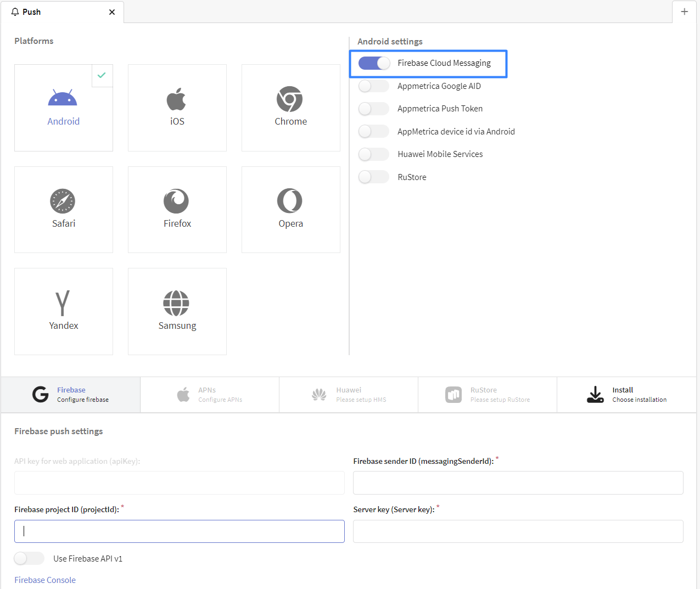This screenshot has width=700, height=589.
Task: Click the 'Configure APNs' subtitle
Action: point(220,400)
